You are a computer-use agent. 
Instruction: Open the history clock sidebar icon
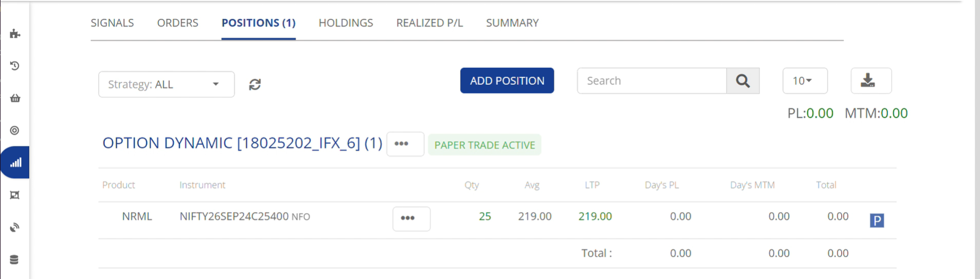click(x=15, y=66)
